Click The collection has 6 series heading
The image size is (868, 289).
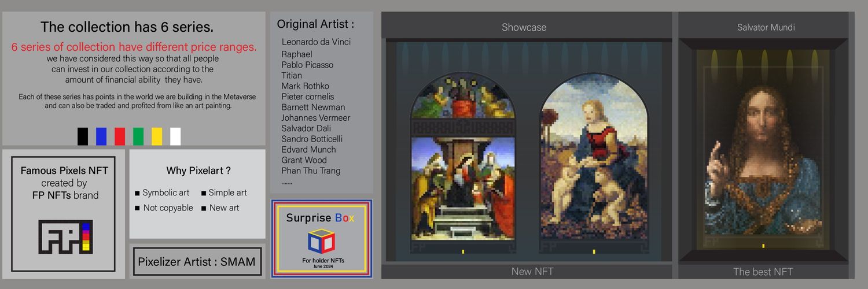click(127, 27)
